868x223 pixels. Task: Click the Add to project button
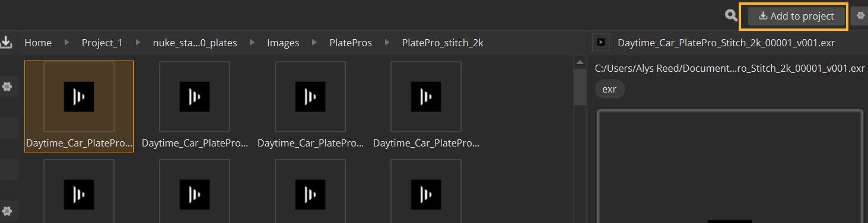pyautogui.click(x=796, y=17)
